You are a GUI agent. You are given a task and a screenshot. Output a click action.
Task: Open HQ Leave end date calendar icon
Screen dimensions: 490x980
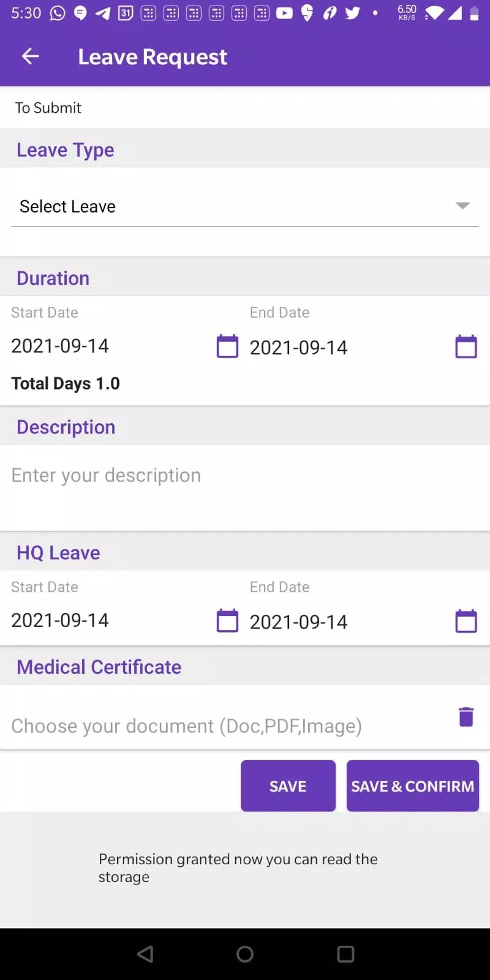coord(466,620)
